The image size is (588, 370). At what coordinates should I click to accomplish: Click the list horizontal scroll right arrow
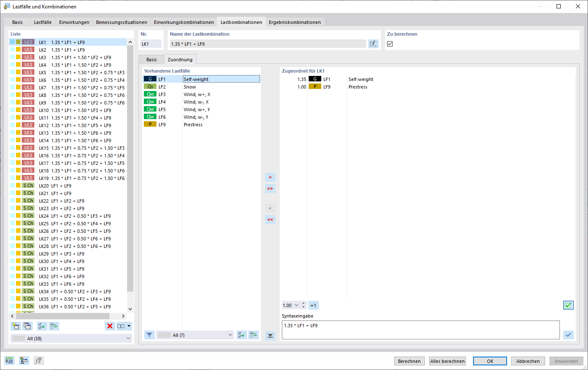click(123, 316)
